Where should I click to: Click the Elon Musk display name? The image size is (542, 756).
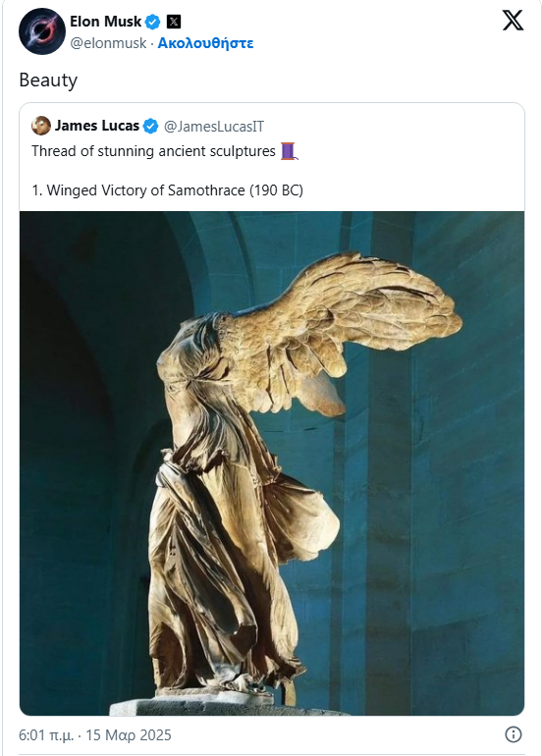[106, 22]
